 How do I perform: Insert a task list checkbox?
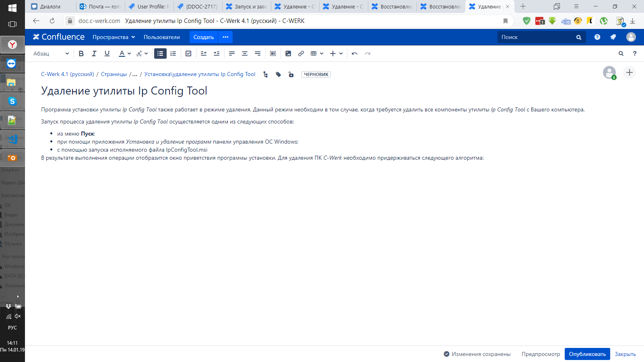[x=188, y=53]
